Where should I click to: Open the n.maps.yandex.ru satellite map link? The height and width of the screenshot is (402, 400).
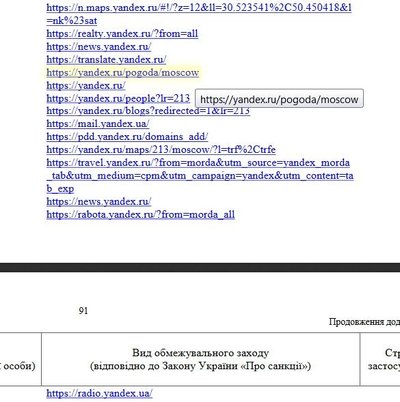199,14
